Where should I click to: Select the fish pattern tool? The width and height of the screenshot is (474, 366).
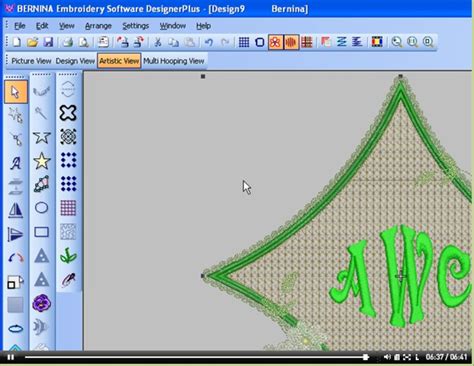41,327
